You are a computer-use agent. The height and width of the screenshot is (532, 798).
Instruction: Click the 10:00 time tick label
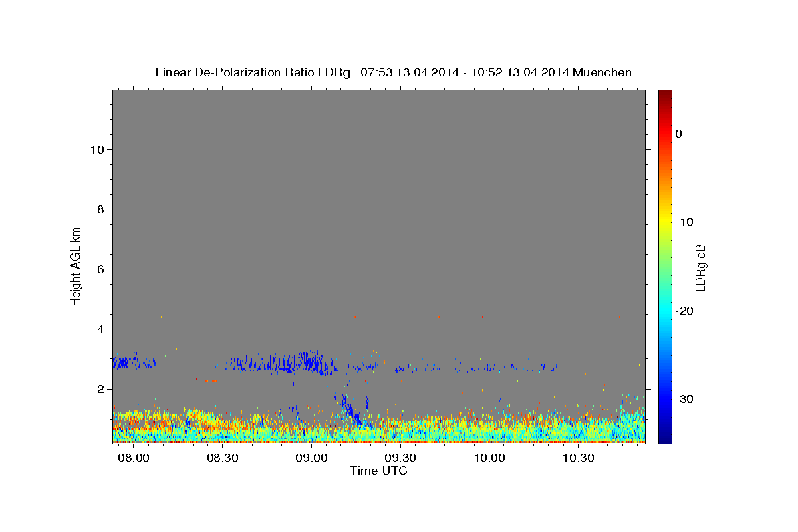pyautogui.click(x=490, y=458)
